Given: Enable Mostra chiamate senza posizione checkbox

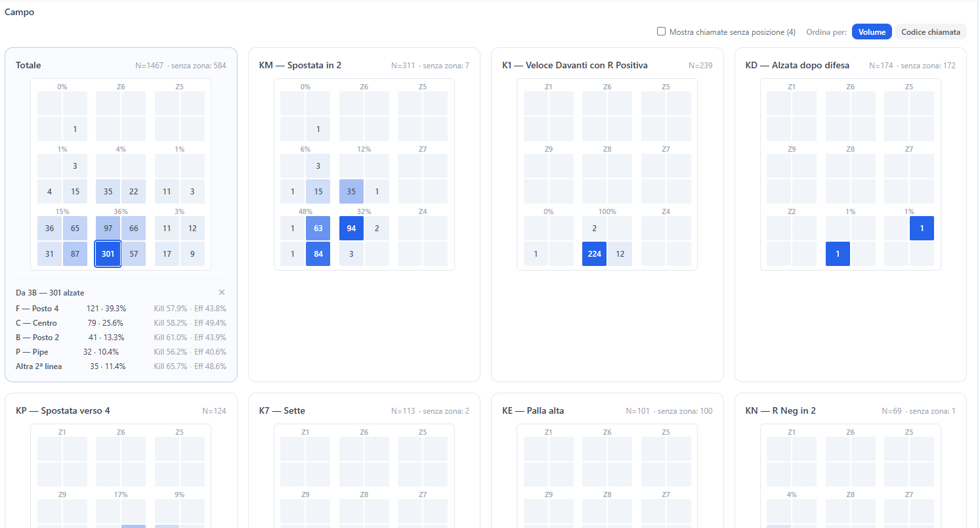Looking at the screenshot, I should (x=662, y=32).
